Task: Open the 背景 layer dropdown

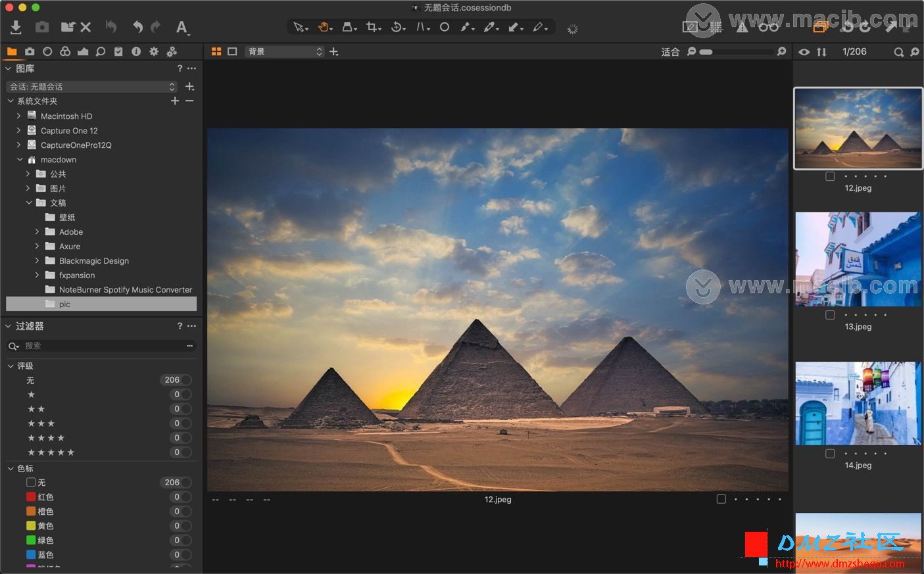Action: (285, 51)
